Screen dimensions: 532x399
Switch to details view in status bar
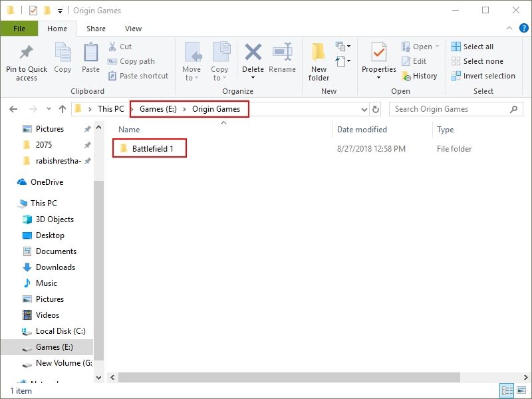pos(507,391)
